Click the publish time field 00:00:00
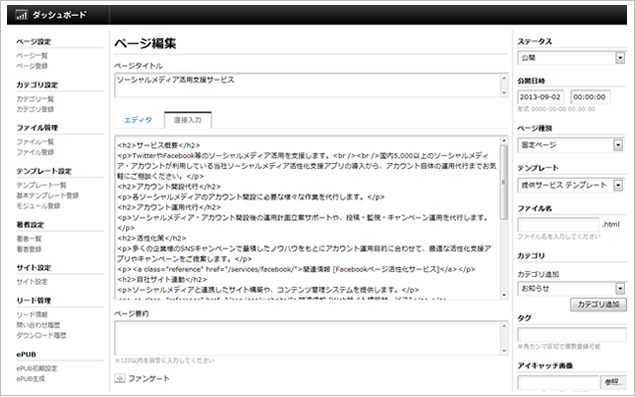Screen dimensions: 635x397 click(x=590, y=97)
